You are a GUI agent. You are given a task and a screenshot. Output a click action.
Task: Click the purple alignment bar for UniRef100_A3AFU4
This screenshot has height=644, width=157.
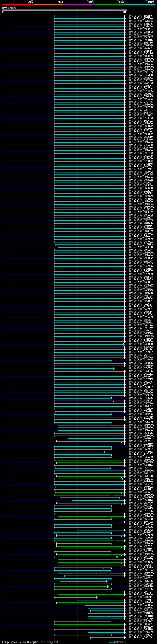(90, 401)
